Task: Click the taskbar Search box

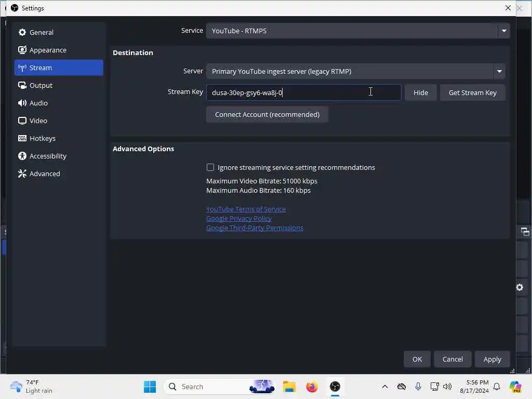Action: pyautogui.click(x=220, y=387)
